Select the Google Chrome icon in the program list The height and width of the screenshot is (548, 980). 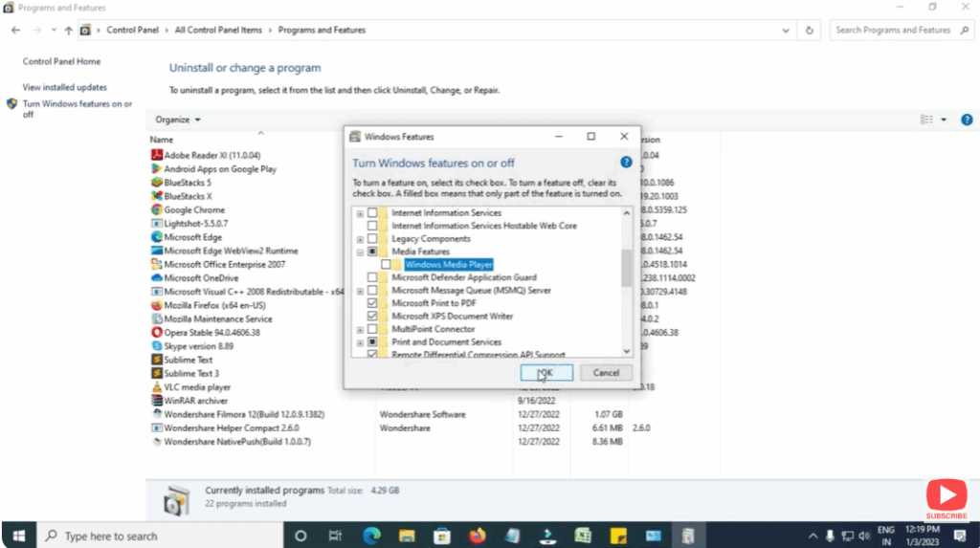pos(157,210)
